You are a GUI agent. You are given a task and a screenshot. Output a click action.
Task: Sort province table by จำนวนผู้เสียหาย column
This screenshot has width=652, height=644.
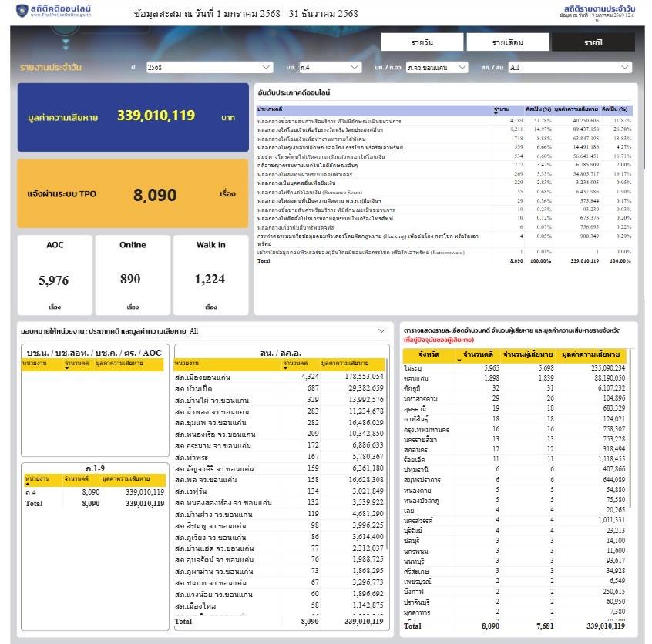pyautogui.click(x=528, y=354)
